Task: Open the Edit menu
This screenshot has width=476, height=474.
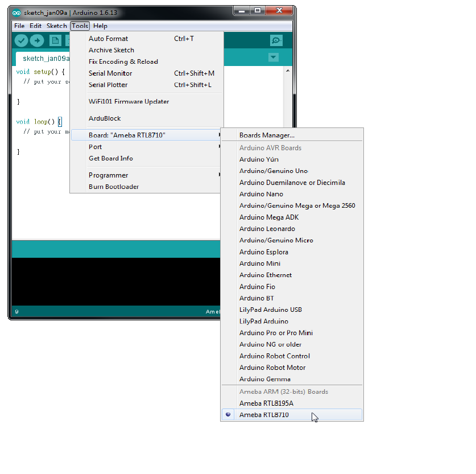Action: click(35, 26)
